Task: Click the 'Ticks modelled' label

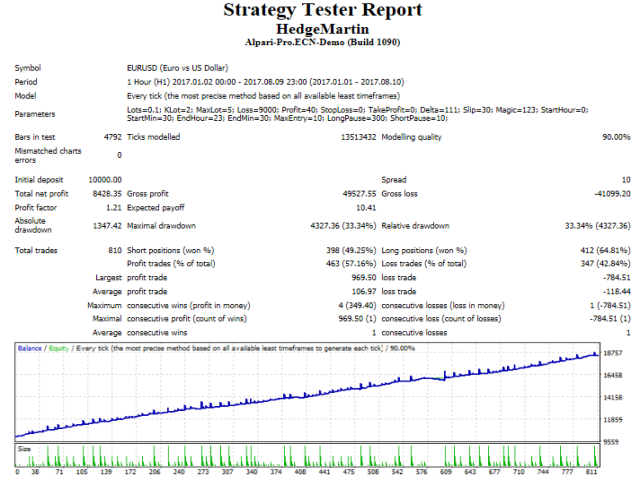Action: point(153,137)
